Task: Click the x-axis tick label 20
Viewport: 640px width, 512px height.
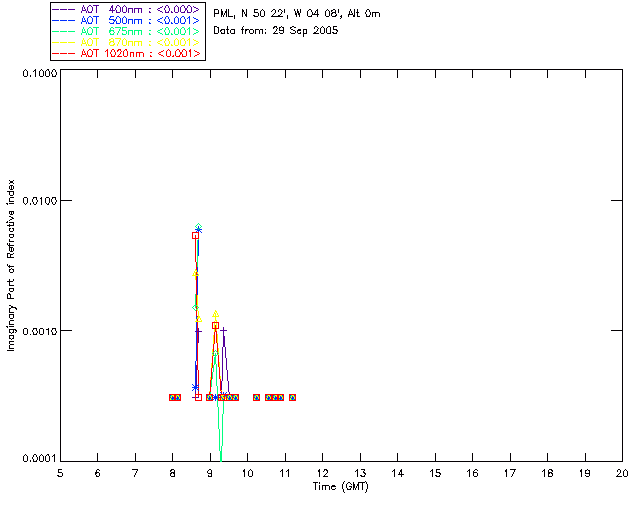Action: click(622, 473)
